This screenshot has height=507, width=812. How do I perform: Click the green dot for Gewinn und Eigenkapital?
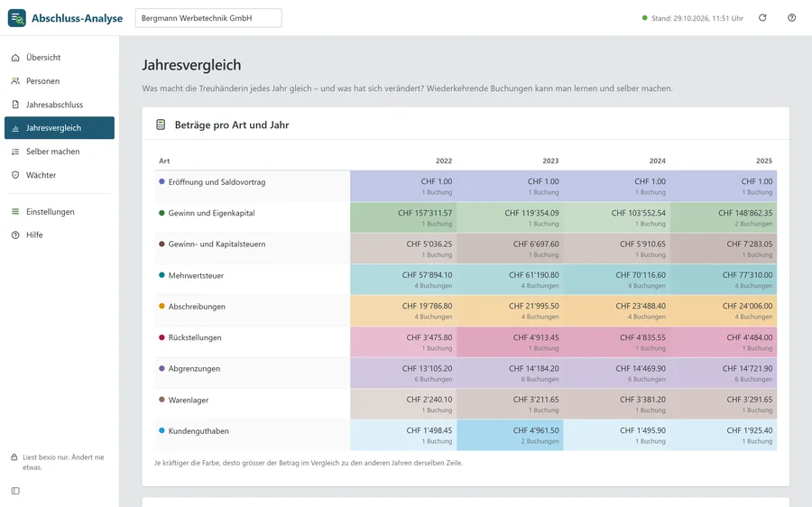click(161, 213)
